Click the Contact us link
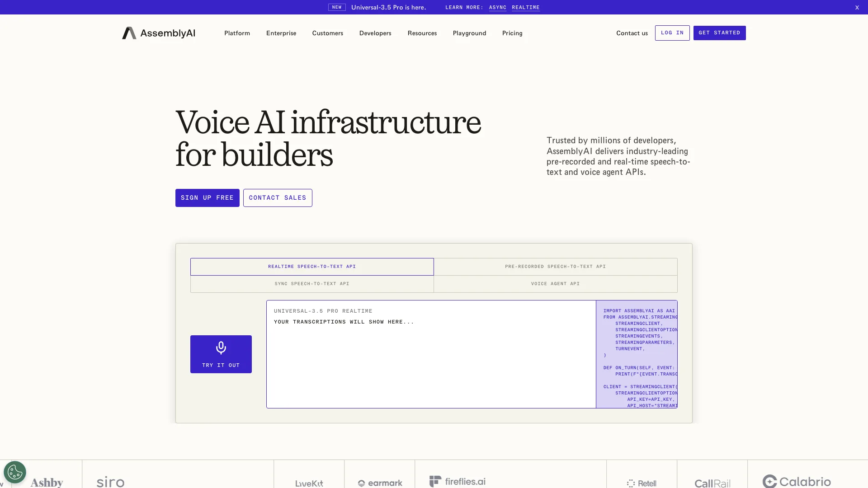Image resolution: width=868 pixels, height=488 pixels. pyautogui.click(x=632, y=33)
